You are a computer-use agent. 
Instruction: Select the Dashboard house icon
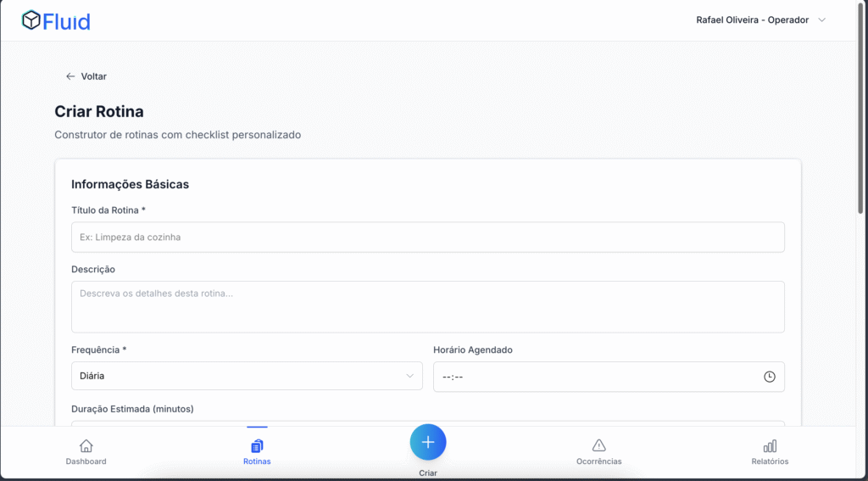pos(86,446)
